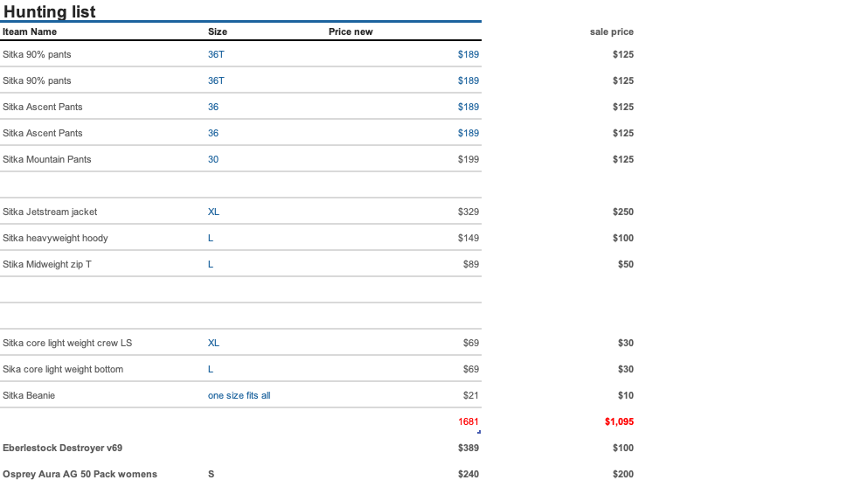Image resolution: width=868 pixels, height=487 pixels.
Task: Select the $50 sale price cell
Action: pyautogui.click(x=626, y=264)
